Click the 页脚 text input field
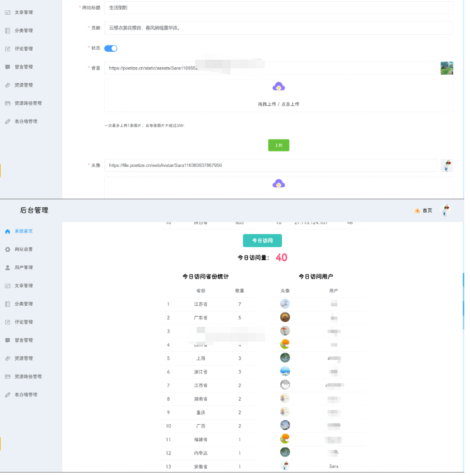470x476 pixels. tap(279, 27)
